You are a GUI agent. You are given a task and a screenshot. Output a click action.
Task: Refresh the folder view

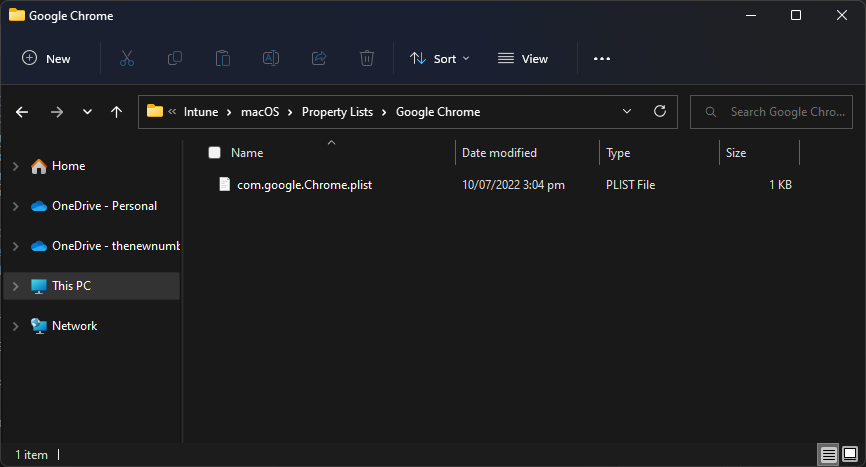coord(660,112)
